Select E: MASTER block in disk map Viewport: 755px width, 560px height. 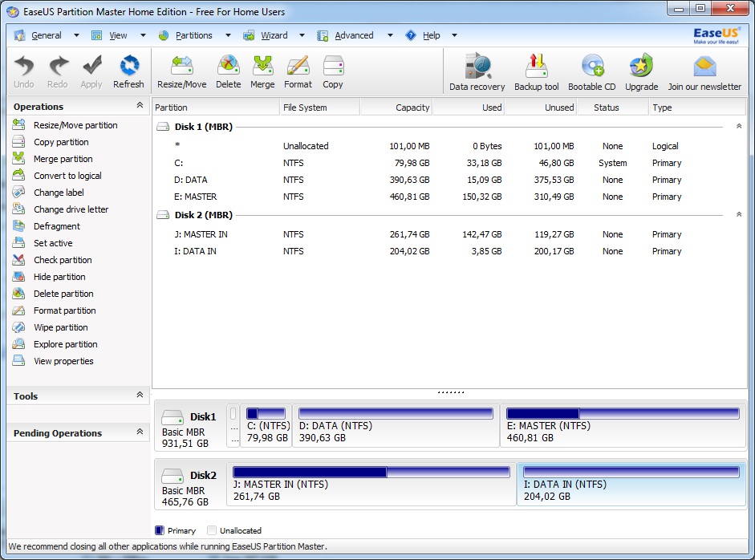tap(623, 426)
